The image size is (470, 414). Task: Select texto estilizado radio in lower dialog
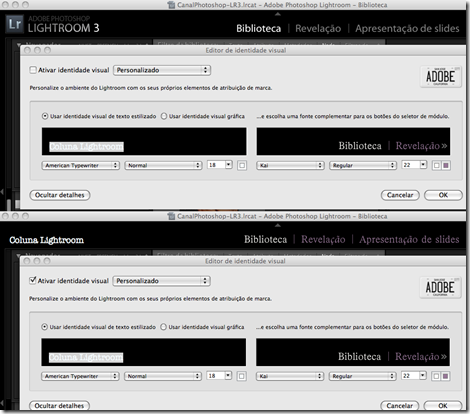tap(44, 327)
